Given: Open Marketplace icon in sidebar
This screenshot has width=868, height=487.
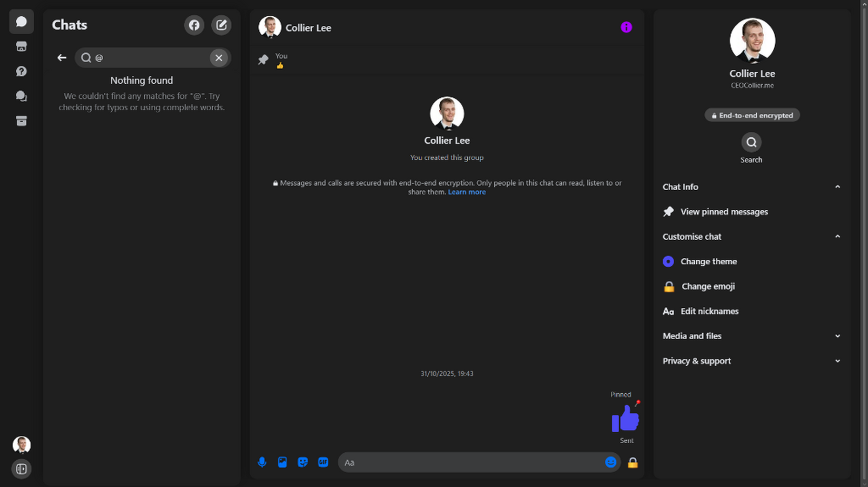Looking at the screenshot, I should pyautogui.click(x=21, y=46).
